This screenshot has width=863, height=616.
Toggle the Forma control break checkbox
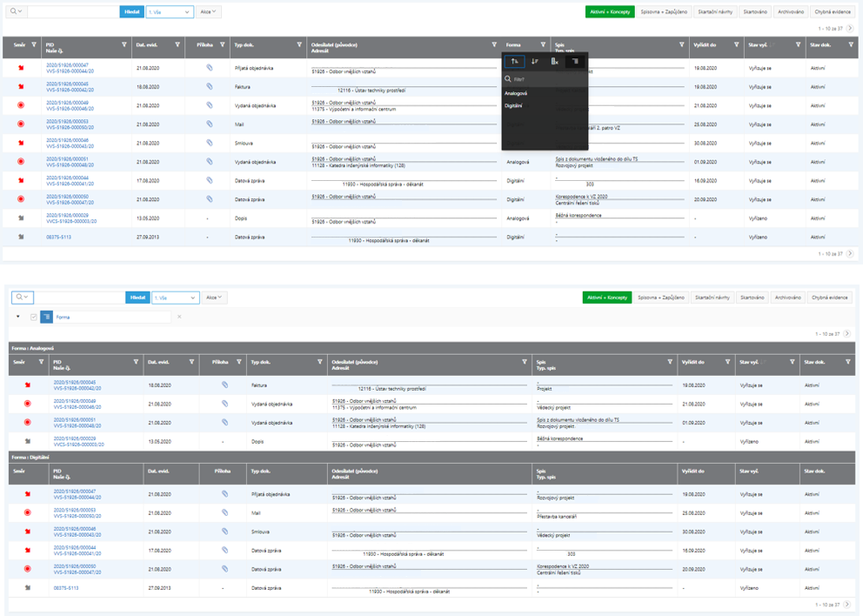(34, 317)
